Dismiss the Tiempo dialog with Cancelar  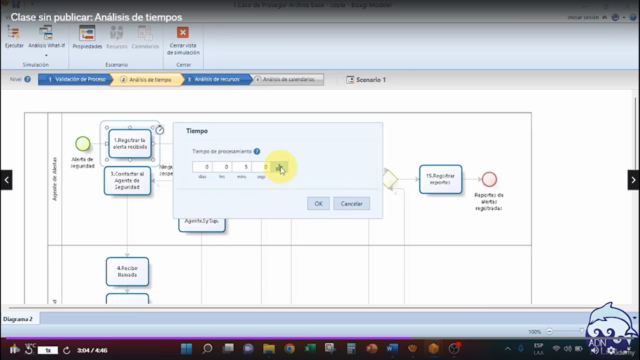point(351,204)
